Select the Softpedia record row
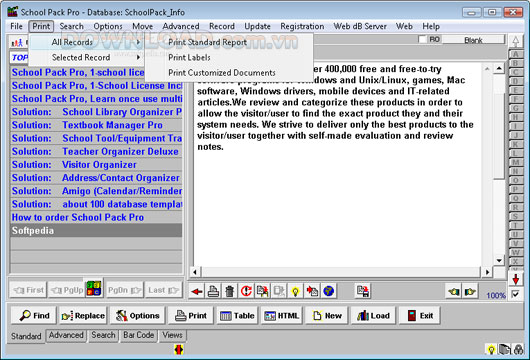This screenshot has width=530, height=360. tap(96, 231)
